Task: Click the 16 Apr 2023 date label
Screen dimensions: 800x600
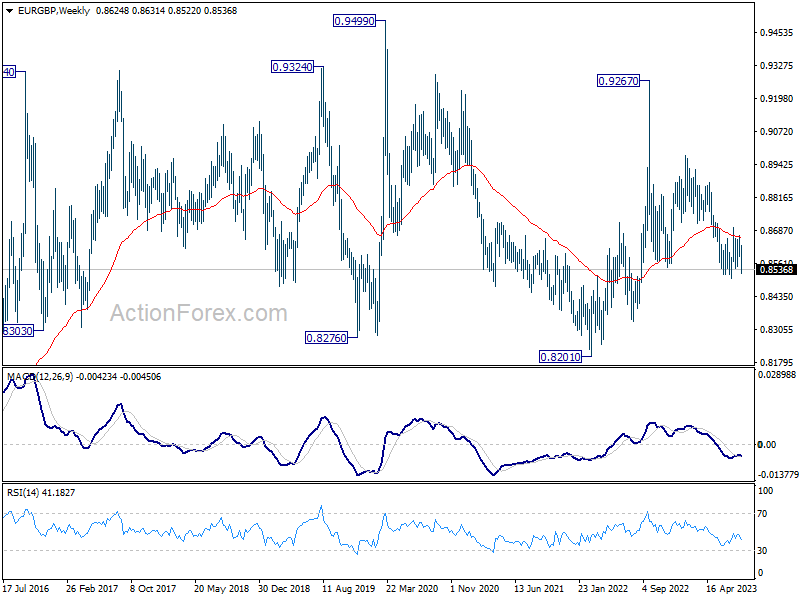Action: [731, 588]
